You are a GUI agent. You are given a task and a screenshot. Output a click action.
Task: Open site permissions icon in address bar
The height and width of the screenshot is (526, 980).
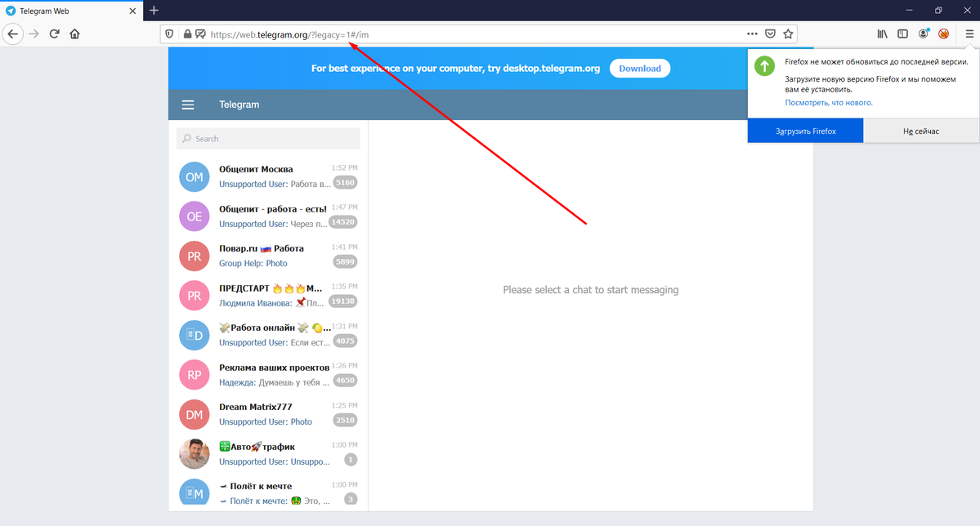coord(200,34)
